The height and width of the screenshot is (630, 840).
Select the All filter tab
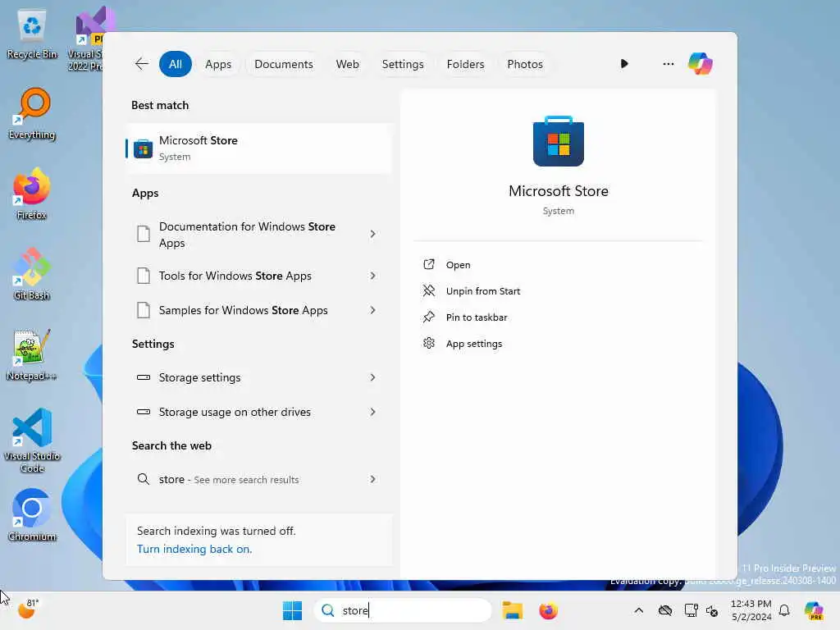click(176, 64)
